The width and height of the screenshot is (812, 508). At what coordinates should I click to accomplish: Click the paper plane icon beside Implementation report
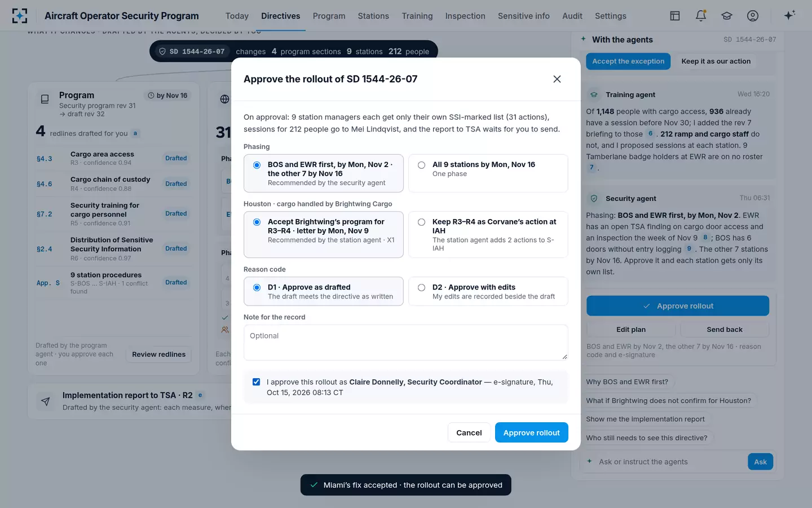tap(46, 401)
